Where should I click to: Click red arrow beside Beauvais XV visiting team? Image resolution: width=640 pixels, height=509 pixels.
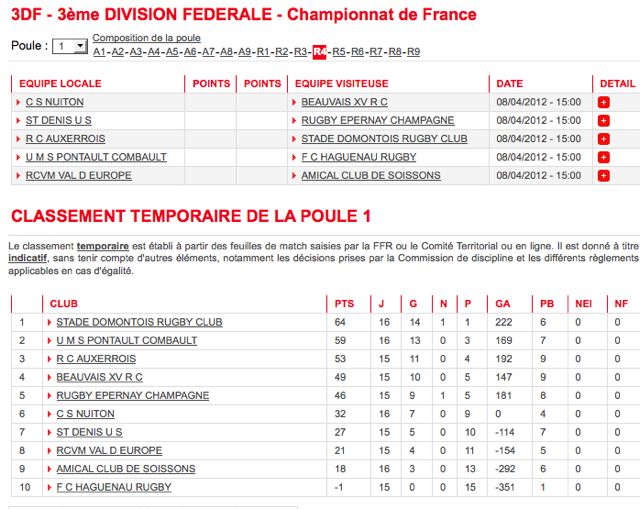pyautogui.click(x=294, y=102)
